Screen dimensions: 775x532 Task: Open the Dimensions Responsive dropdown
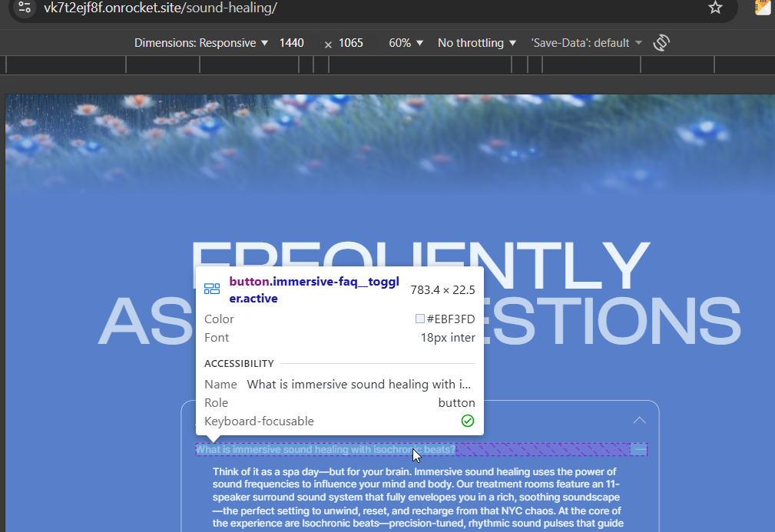tap(201, 43)
